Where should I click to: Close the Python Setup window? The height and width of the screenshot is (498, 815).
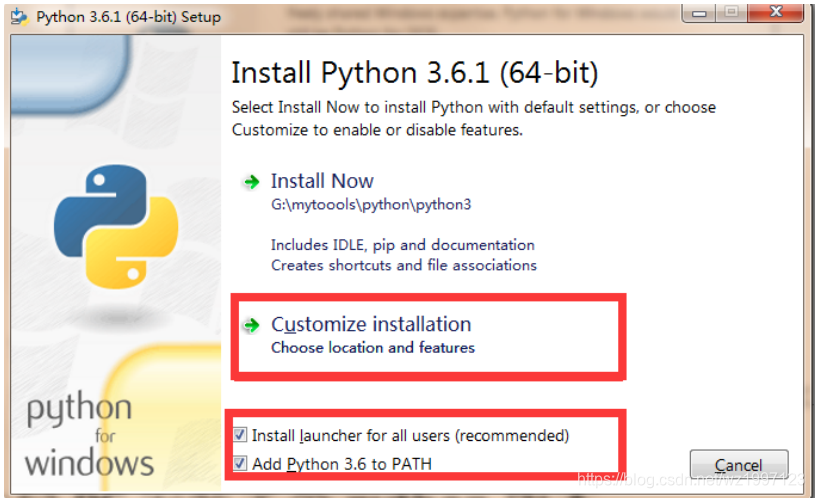coord(775,12)
